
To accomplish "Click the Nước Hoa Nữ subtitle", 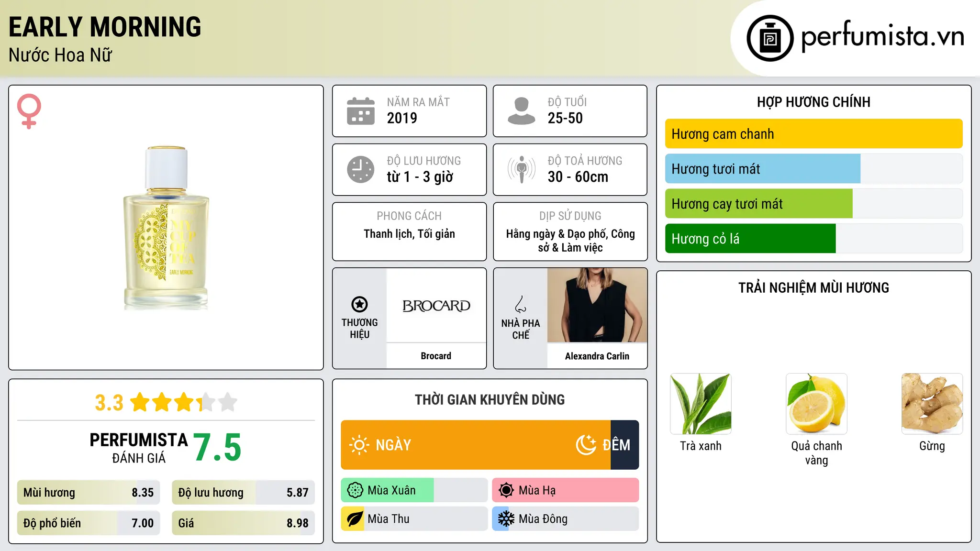I will pyautogui.click(x=60, y=55).
